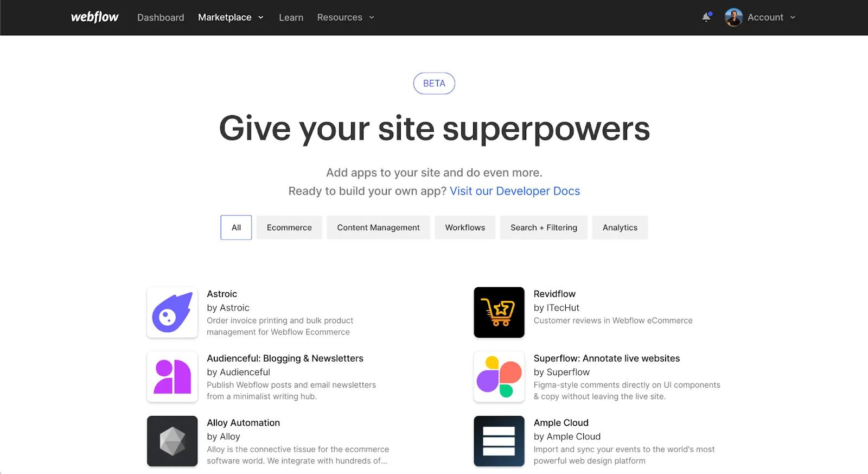Open the Revidflow app title
Screen dimensions: 868x474
[x=554, y=294]
